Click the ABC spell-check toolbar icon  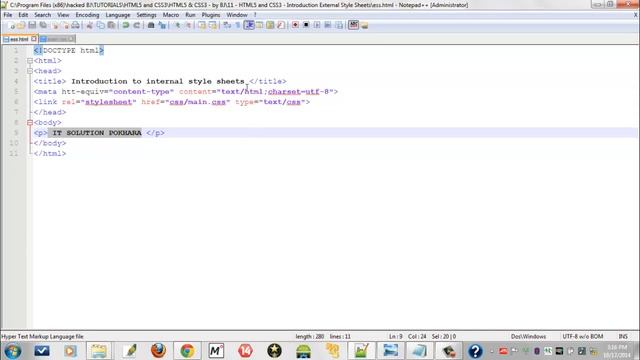(x=353, y=25)
